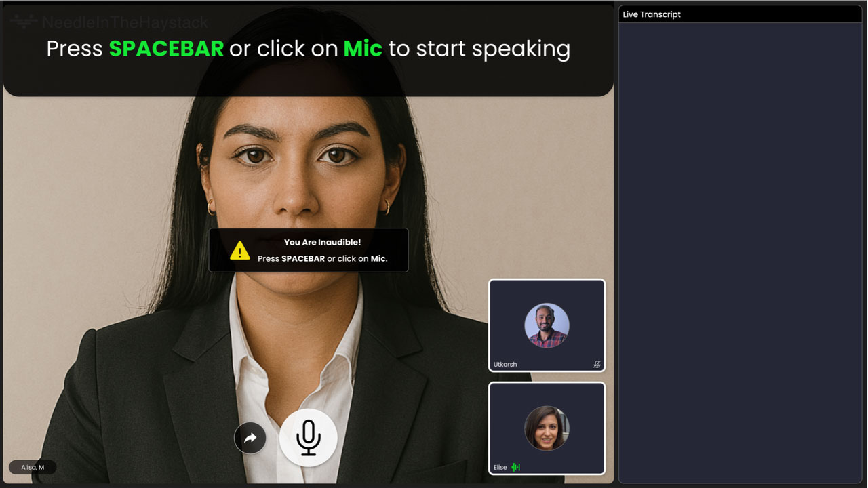
Task: Click Elise's green audio wave indicator
Action: pyautogui.click(x=516, y=467)
